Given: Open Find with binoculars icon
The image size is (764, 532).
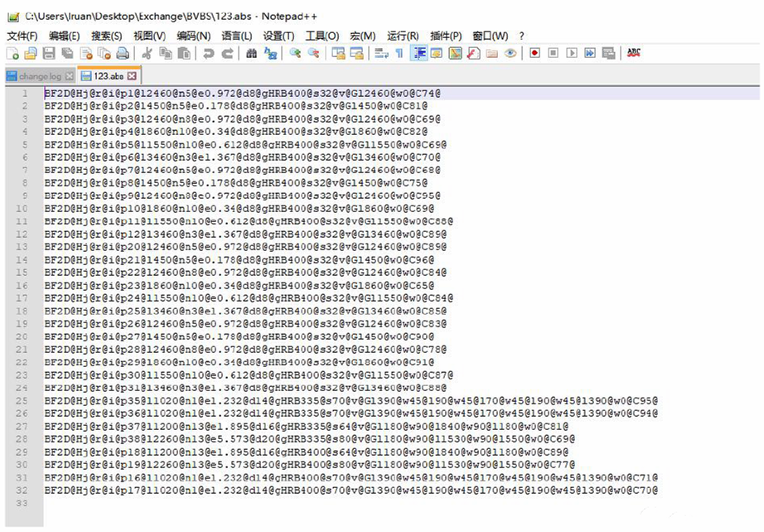Looking at the screenshot, I should (x=251, y=53).
